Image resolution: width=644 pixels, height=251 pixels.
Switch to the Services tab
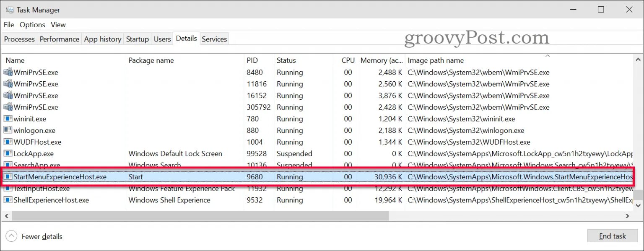214,39
